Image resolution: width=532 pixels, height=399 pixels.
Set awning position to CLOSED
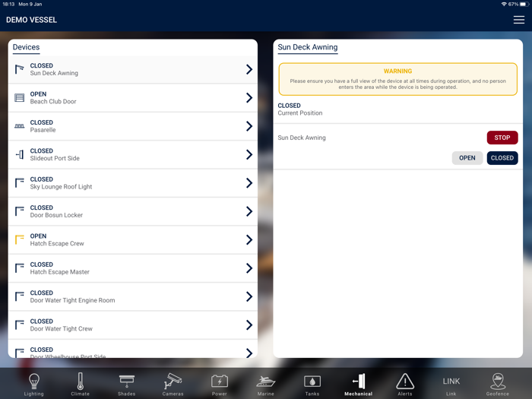[x=502, y=158]
